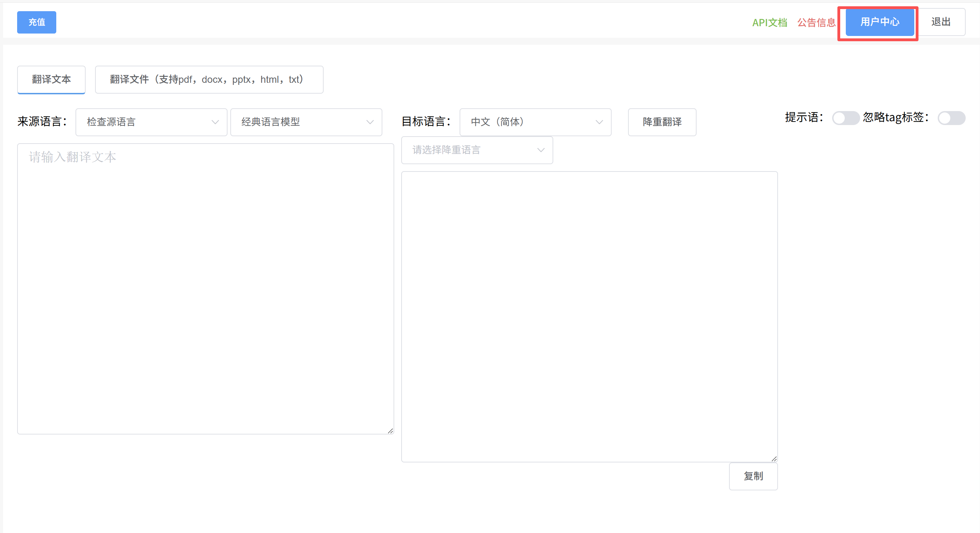
Task: Expand the model selection dropdown chevron
Action: [x=369, y=122]
